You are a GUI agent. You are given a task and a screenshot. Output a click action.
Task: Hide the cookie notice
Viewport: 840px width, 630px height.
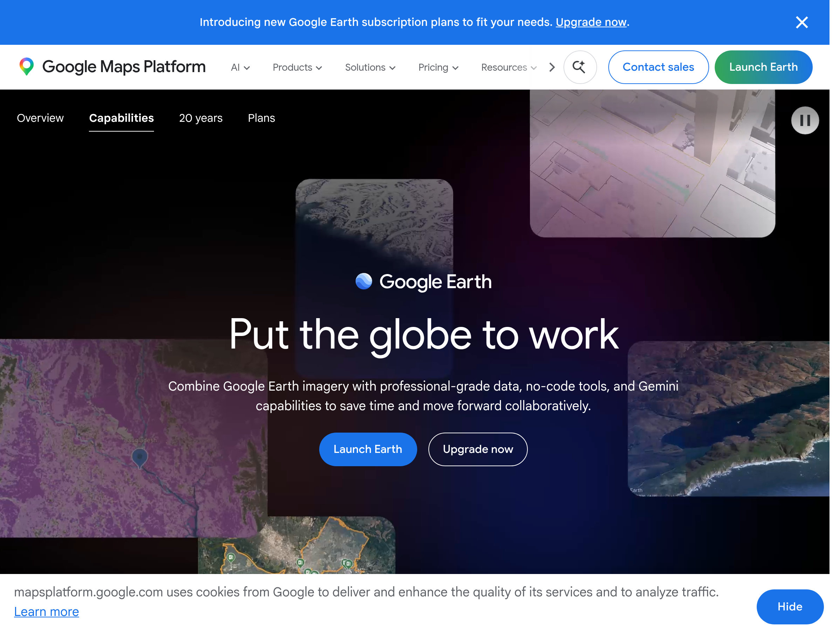[790, 607]
